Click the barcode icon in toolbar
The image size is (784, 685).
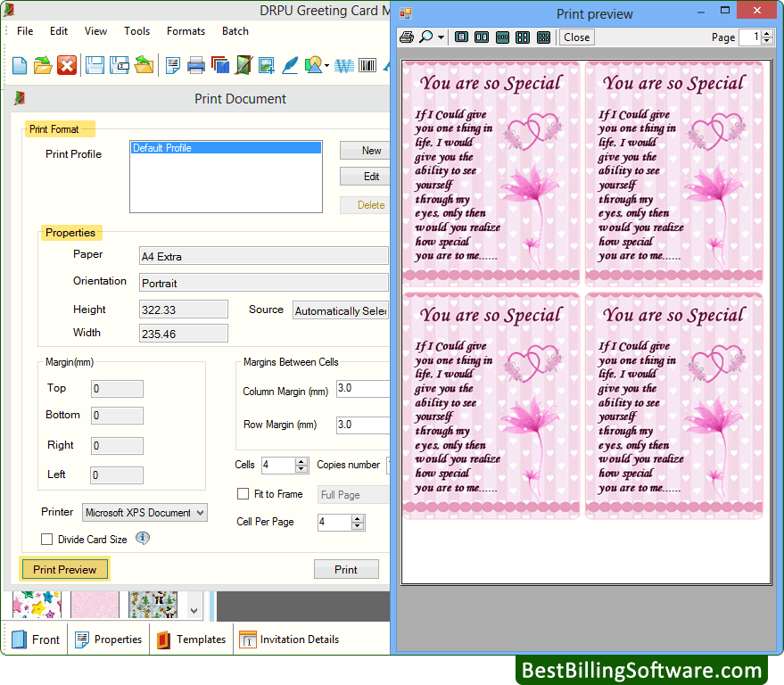pyautogui.click(x=367, y=65)
